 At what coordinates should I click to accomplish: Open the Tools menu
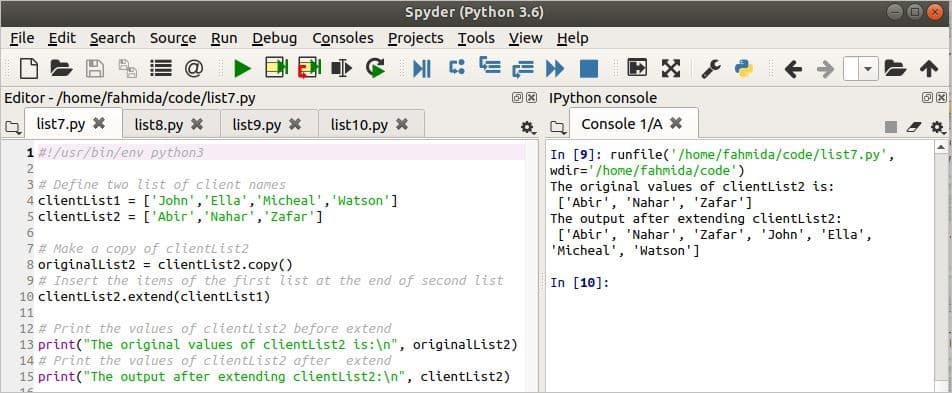point(476,38)
